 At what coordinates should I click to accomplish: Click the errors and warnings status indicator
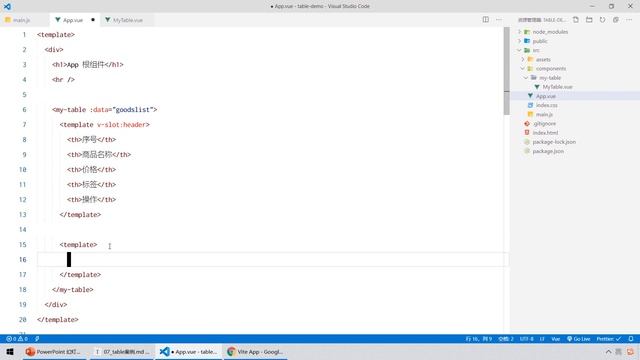point(17,339)
